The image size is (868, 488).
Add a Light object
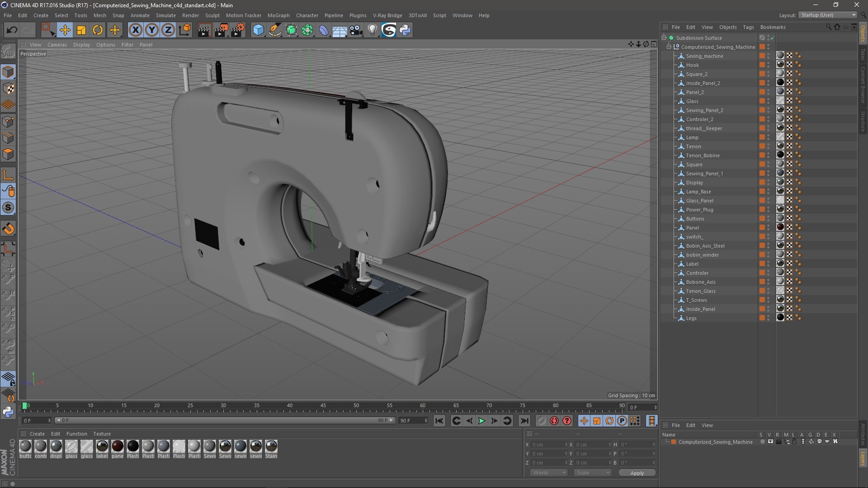pyautogui.click(x=373, y=30)
